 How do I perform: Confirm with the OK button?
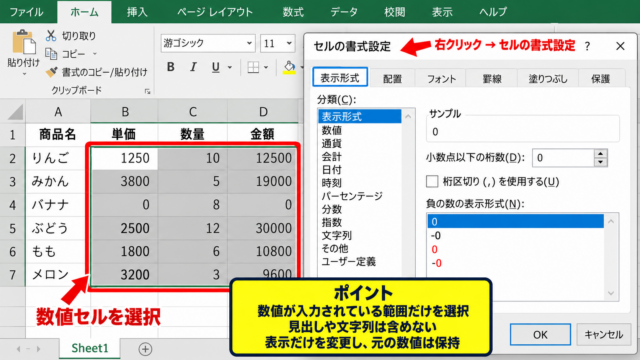(x=540, y=335)
